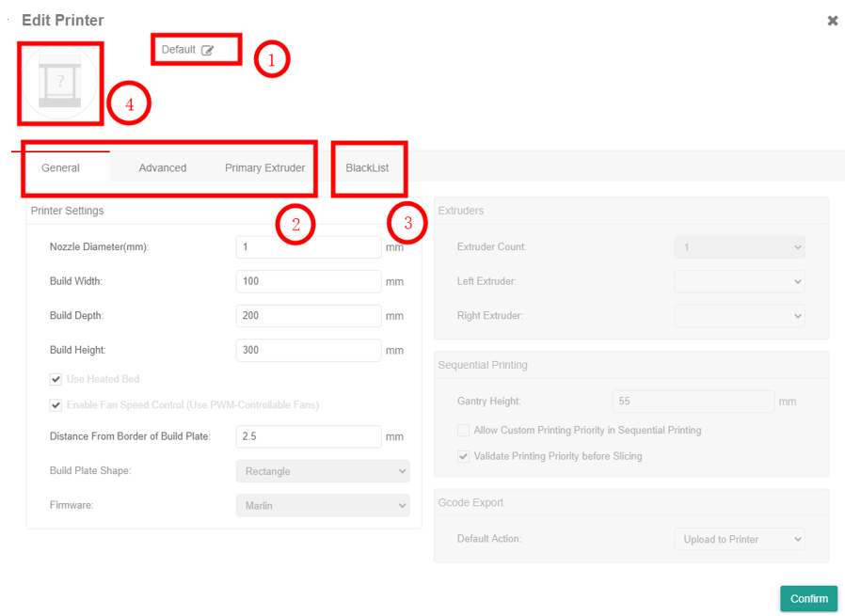
Task: Click the Nozzle Diameter input field
Action: pos(309,247)
